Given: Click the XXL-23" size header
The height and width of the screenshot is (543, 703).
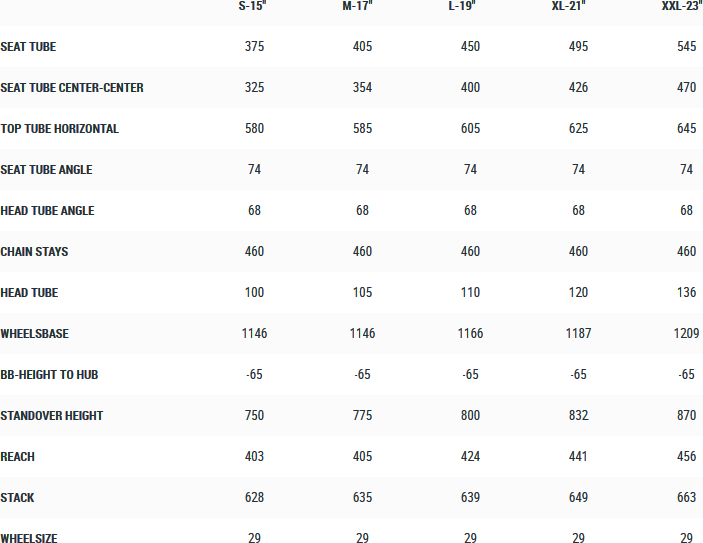Looking at the screenshot, I should (680, 6).
